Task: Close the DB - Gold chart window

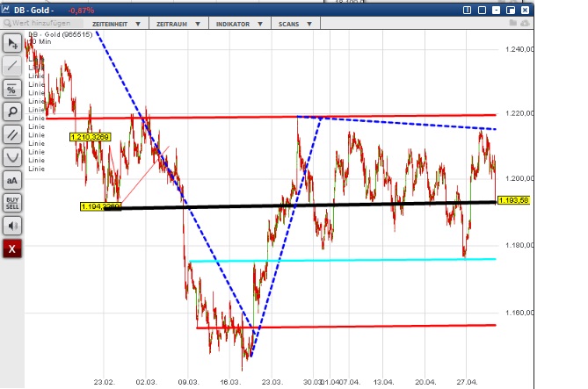Action: tap(525, 11)
